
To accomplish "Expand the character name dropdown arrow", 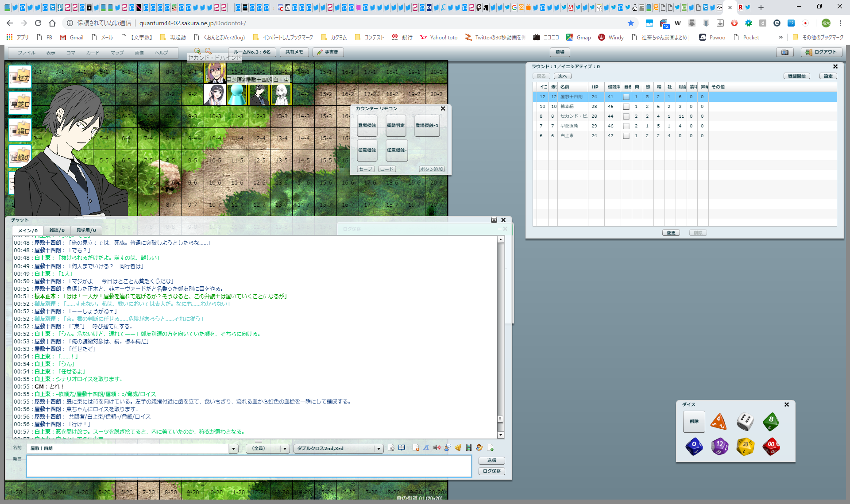I will click(x=233, y=449).
